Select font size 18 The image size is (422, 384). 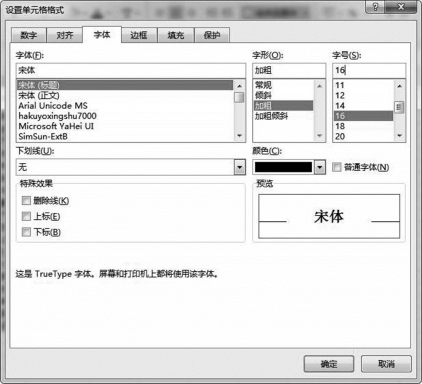[x=363, y=126]
